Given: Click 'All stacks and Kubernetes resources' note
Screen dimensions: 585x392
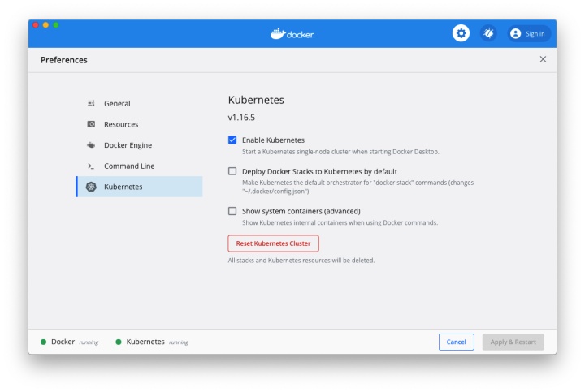Looking at the screenshot, I should (x=301, y=260).
